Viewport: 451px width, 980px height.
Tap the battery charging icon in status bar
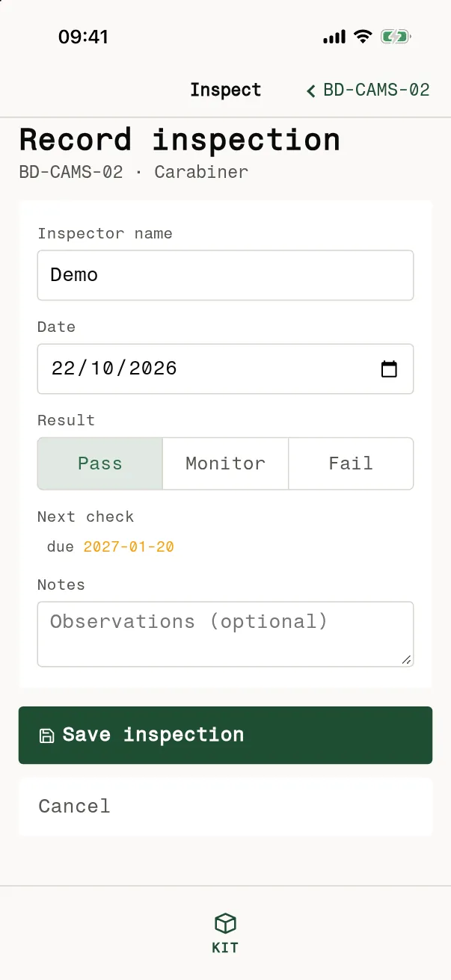click(x=395, y=37)
